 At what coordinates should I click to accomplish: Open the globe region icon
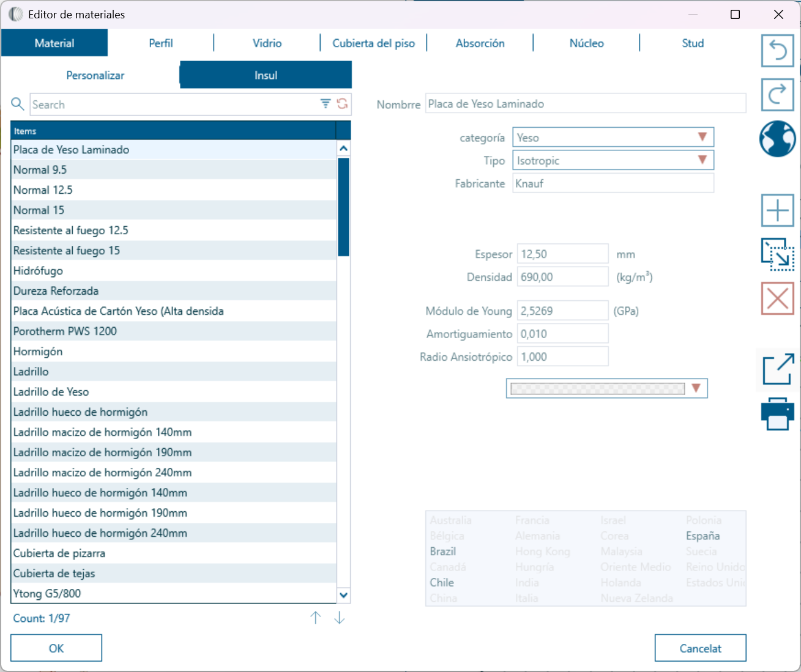pyautogui.click(x=777, y=139)
